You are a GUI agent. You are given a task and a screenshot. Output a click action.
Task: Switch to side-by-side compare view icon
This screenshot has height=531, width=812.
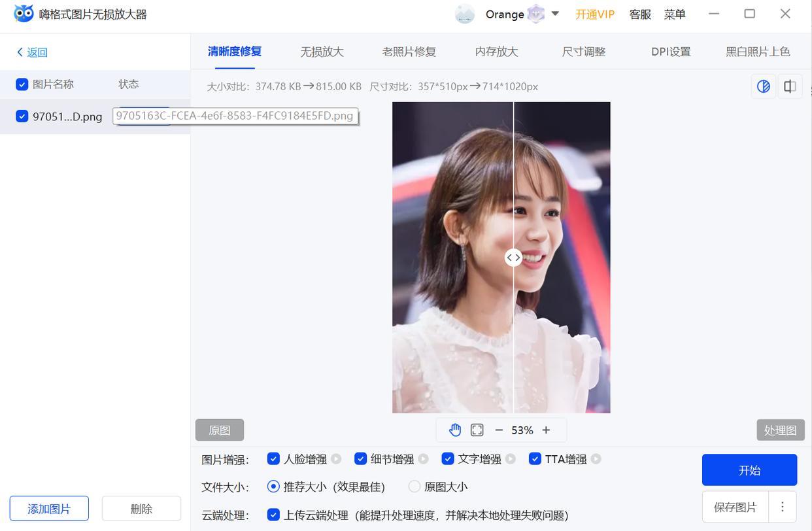coord(790,86)
